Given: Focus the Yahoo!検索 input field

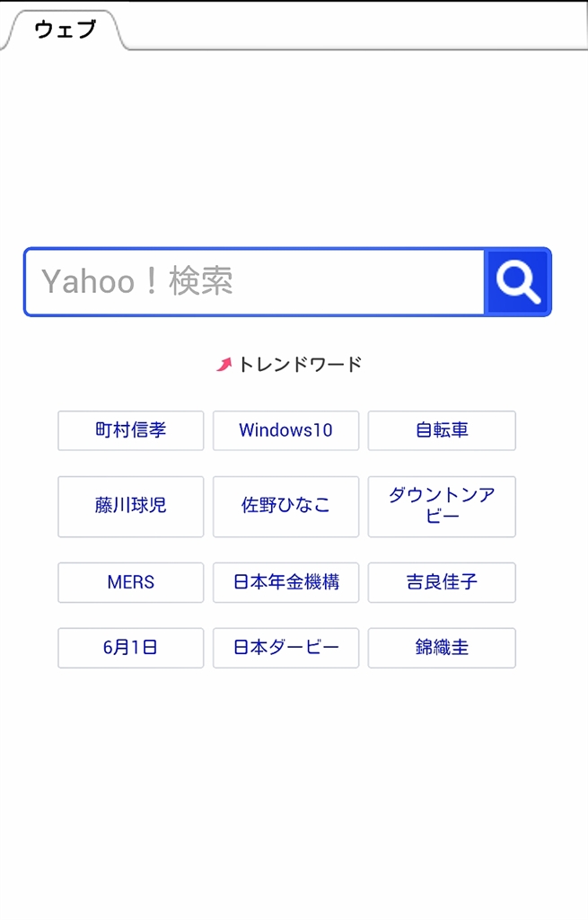Looking at the screenshot, I should coord(255,282).
